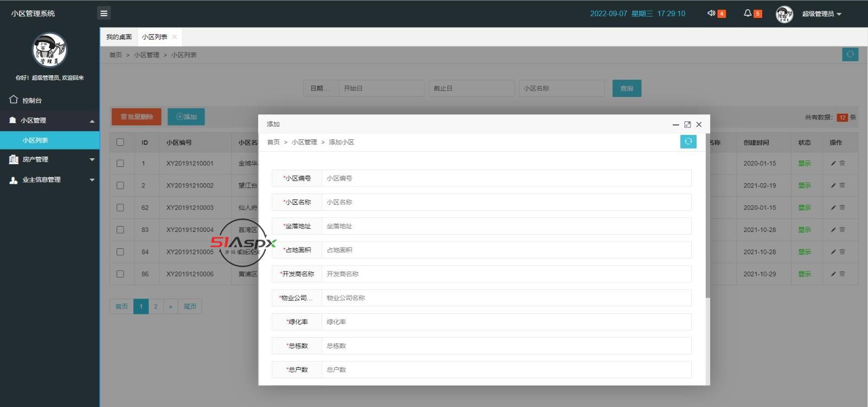Open 控制台 in the sidebar

click(49, 100)
